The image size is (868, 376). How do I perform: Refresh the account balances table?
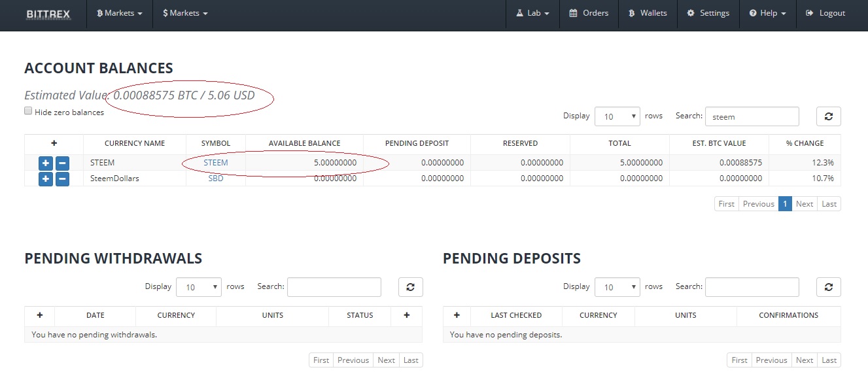pyautogui.click(x=829, y=116)
